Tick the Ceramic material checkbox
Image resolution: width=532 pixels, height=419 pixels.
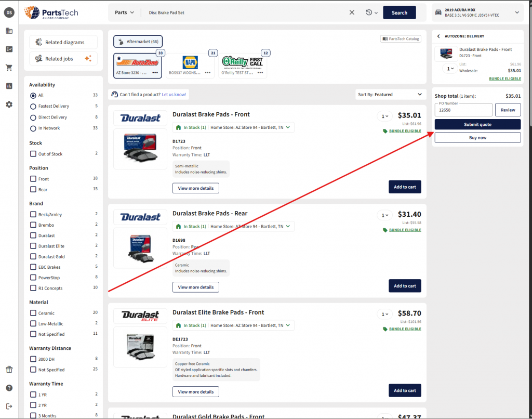pyautogui.click(x=33, y=313)
